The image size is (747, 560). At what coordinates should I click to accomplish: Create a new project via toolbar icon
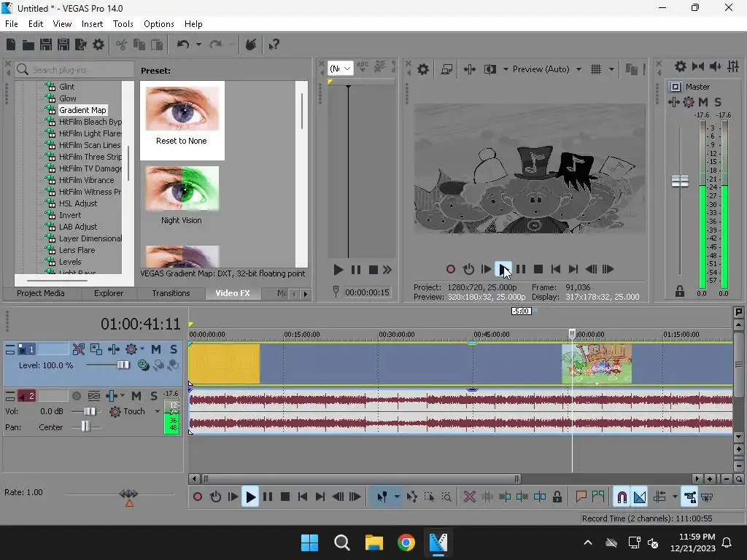pyautogui.click(x=11, y=44)
